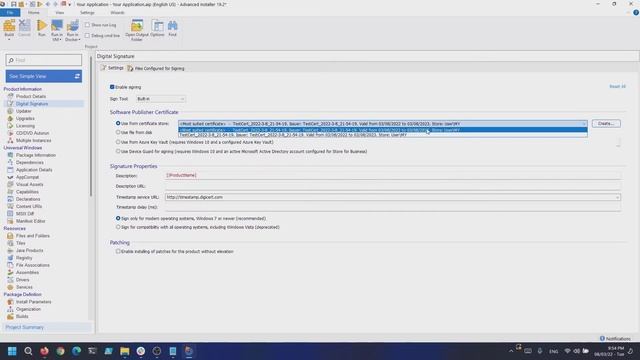Toggle the Enable signing checkbox

[x=112, y=87]
